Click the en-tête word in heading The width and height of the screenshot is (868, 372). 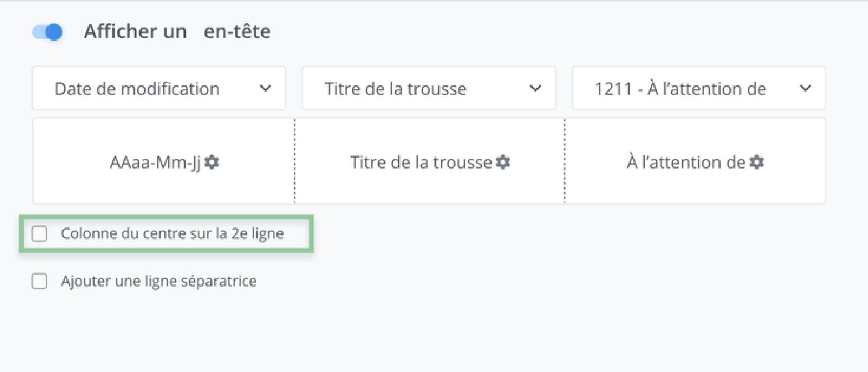click(x=237, y=32)
